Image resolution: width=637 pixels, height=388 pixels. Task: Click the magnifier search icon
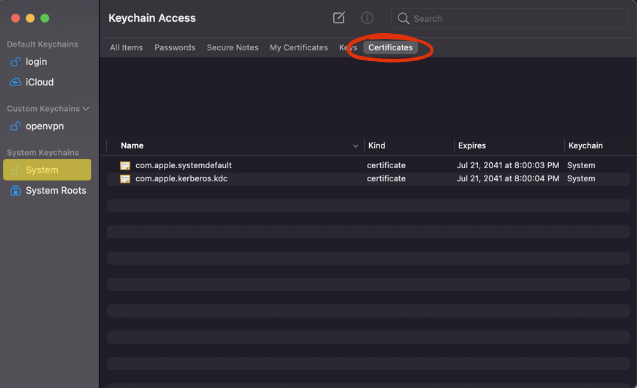(403, 18)
